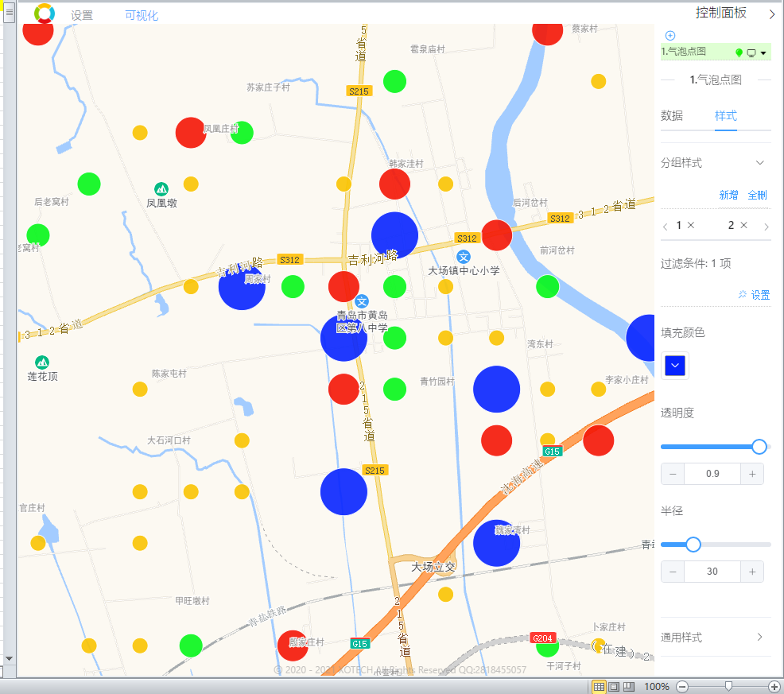Click the 全删 link to delete all groups
This screenshot has width=784, height=694.
(x=757, y=195)
